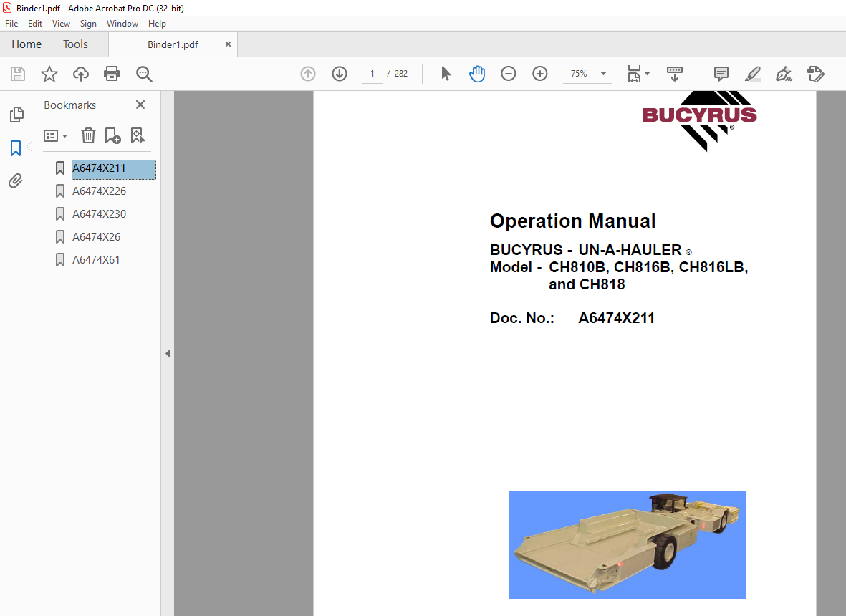Close the Binder1.pdf tab

pyautogui.click(x=228, y=44)
